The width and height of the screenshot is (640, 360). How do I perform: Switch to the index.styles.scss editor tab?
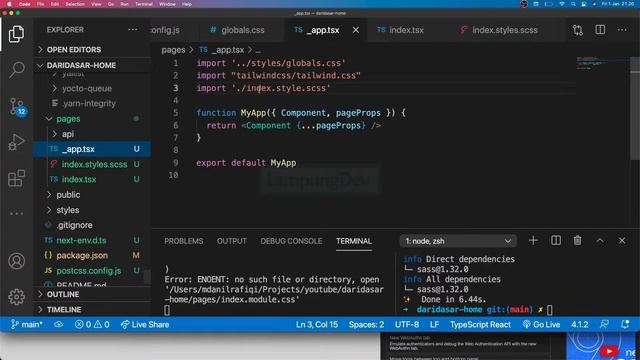tap(499, 30)
